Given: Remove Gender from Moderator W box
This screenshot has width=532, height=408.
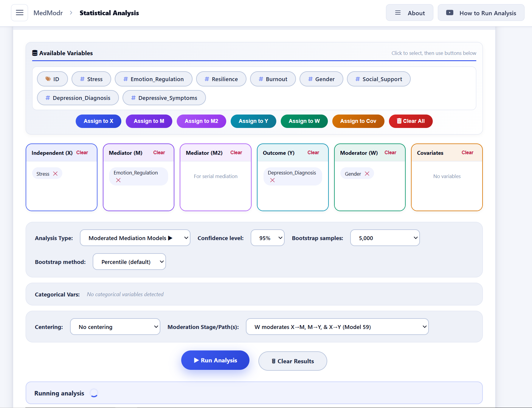Looking at the screenshot, I should [x=367, y=174].
